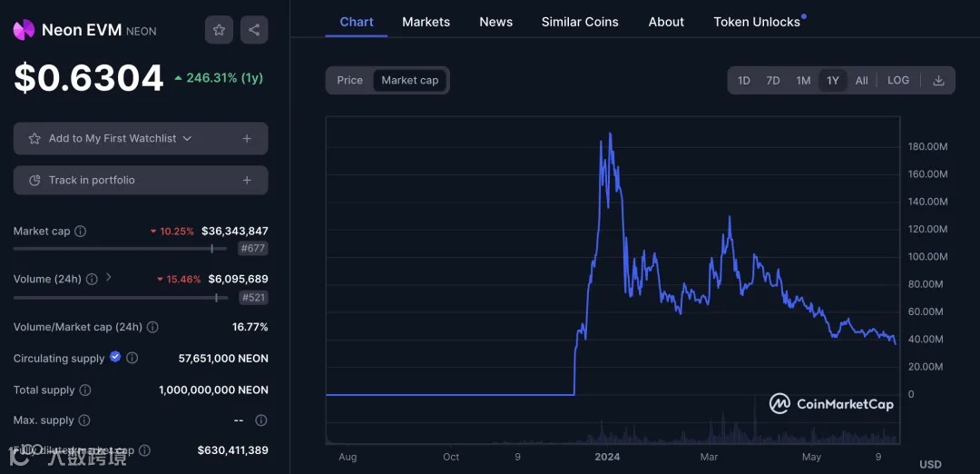Click the info icon next to Volume (24h)
Screen dimensions: 980x474
(x=92, y=279)
